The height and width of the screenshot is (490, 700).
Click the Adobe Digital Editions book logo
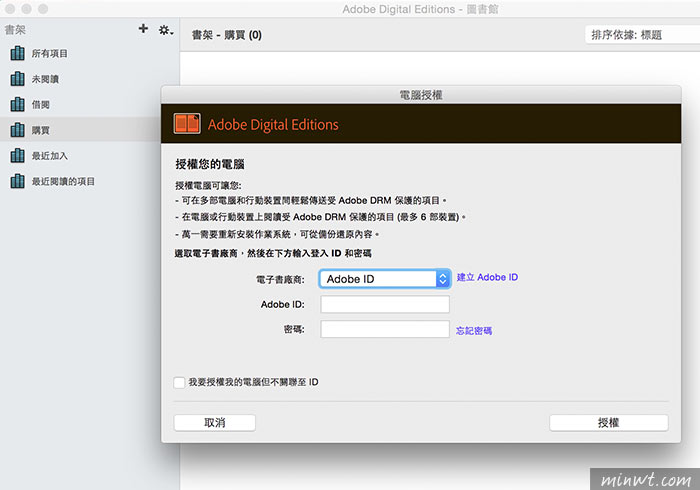pyautogui.click(x=187, y=124)
